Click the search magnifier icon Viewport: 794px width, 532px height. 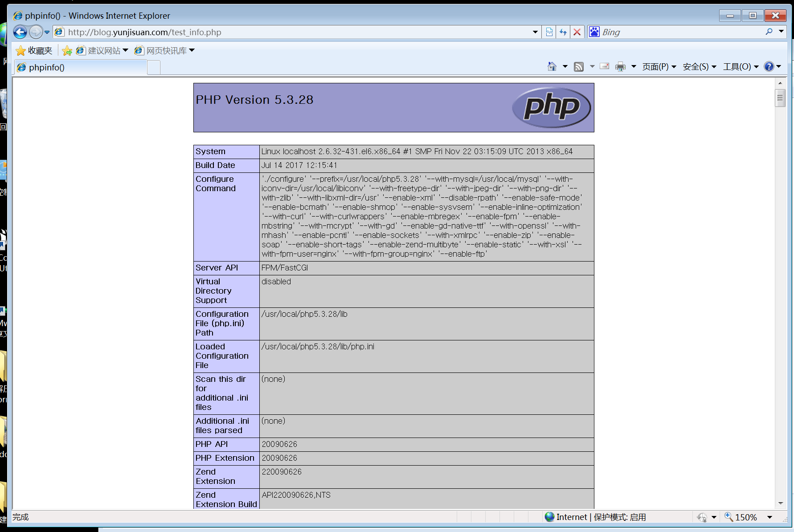click(769, 32)
